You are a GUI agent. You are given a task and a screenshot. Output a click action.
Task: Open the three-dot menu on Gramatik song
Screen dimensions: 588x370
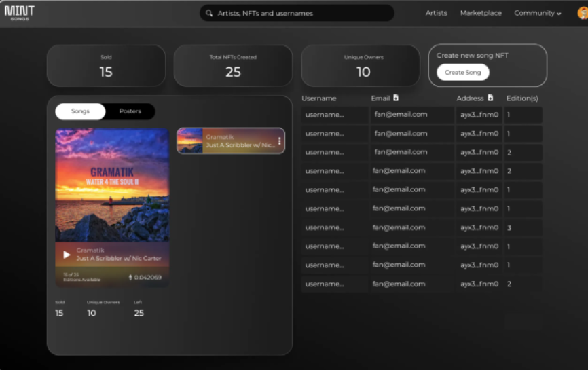279,141
